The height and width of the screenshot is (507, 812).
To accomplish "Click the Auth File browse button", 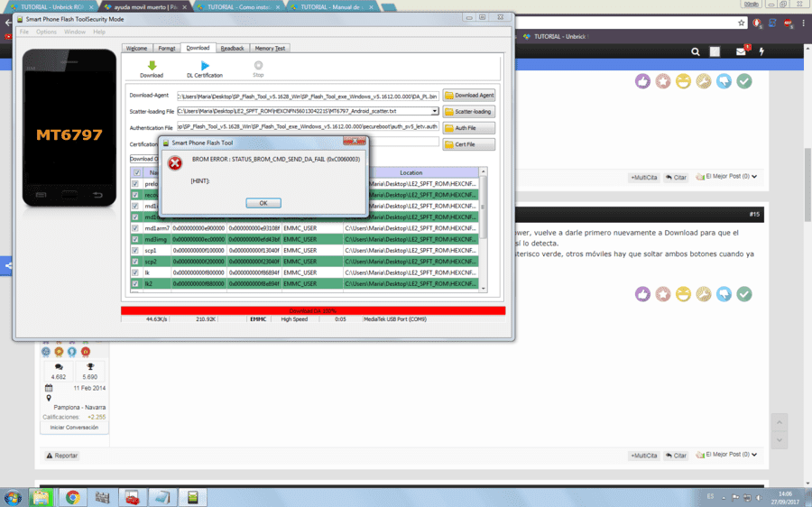I will pos(468,128).
